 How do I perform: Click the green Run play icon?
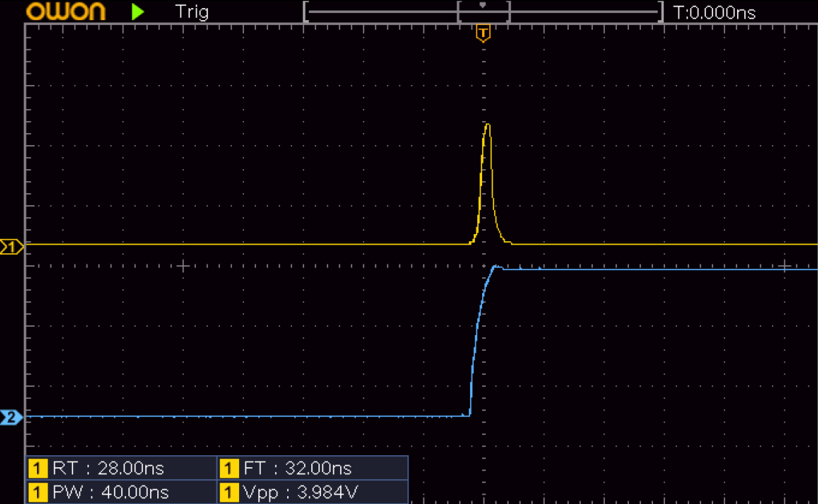tap(139, 11)
